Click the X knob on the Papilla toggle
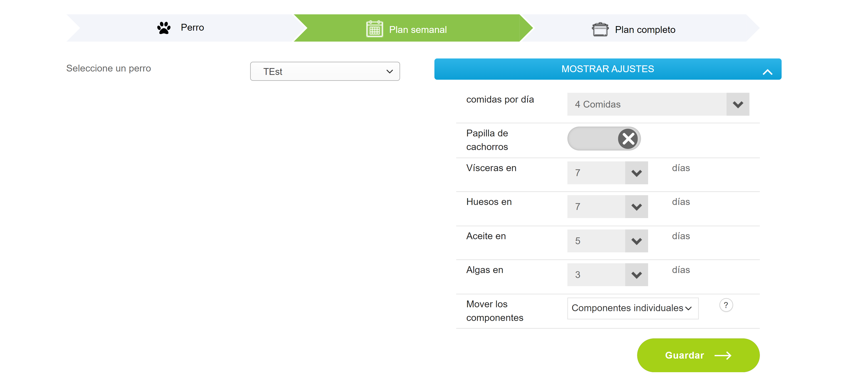This screenshot has height=384, width=868. point(628,139)
